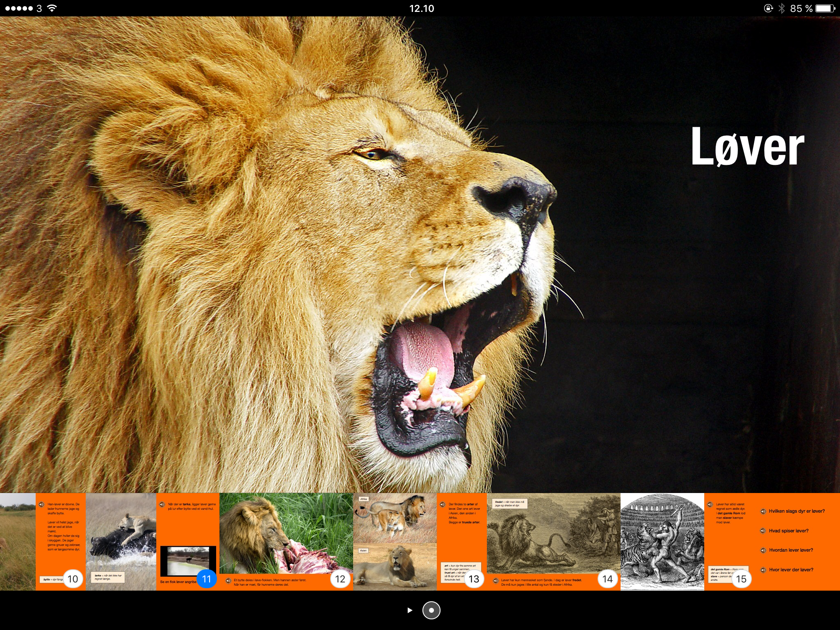
Task: Open page 13 using its number badge
Action: pos(474,579)
